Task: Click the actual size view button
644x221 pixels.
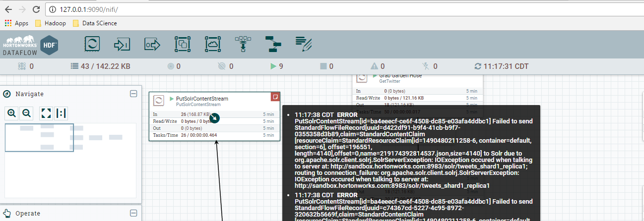Action: (61, 113)
